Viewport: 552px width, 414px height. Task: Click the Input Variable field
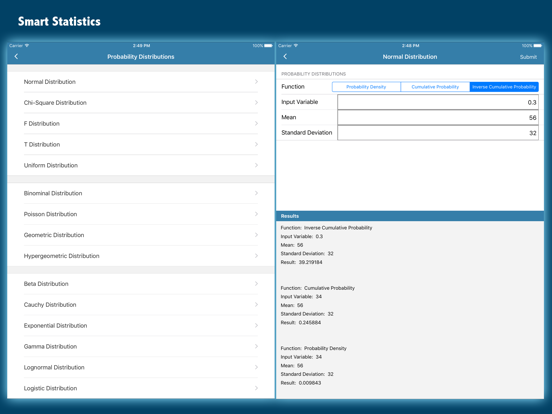pos(438,102)
